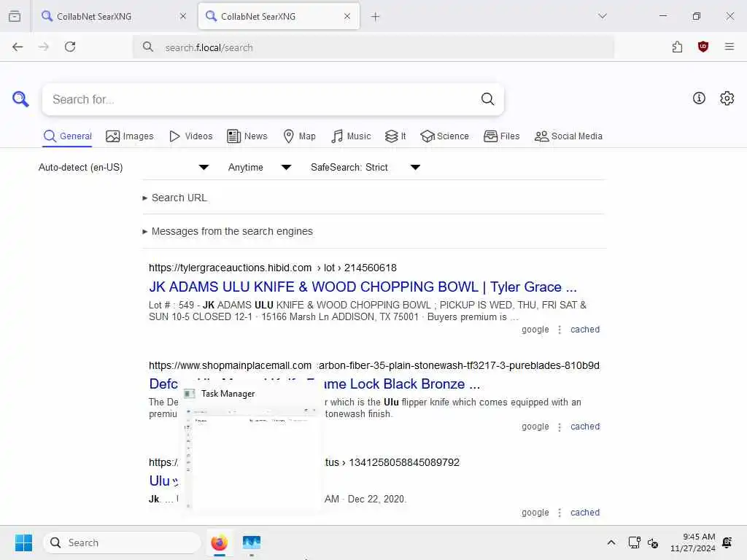Select the Files category tab
The height and width of the screenshot is (560, 747).
click(x=501, y=136)
